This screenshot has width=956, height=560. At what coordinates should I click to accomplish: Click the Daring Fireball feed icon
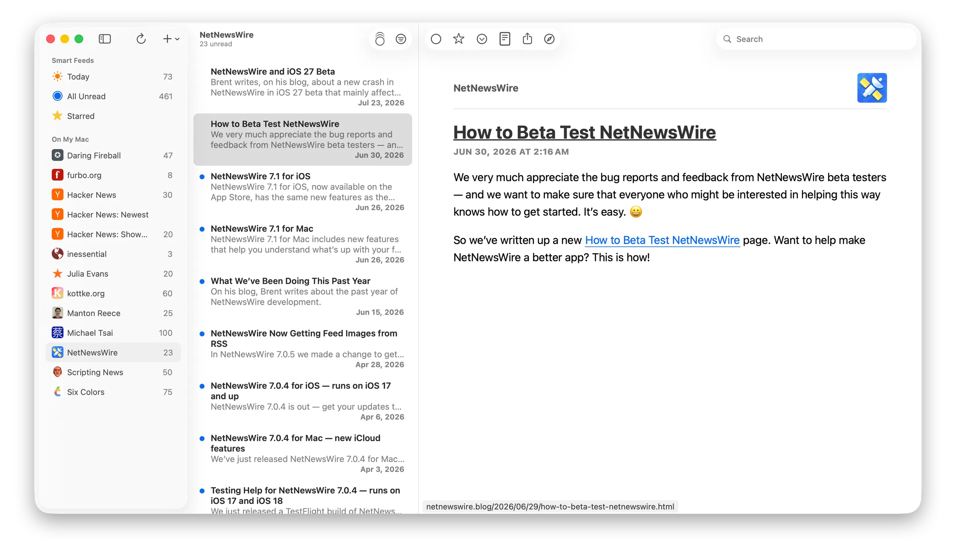[57, 155]
